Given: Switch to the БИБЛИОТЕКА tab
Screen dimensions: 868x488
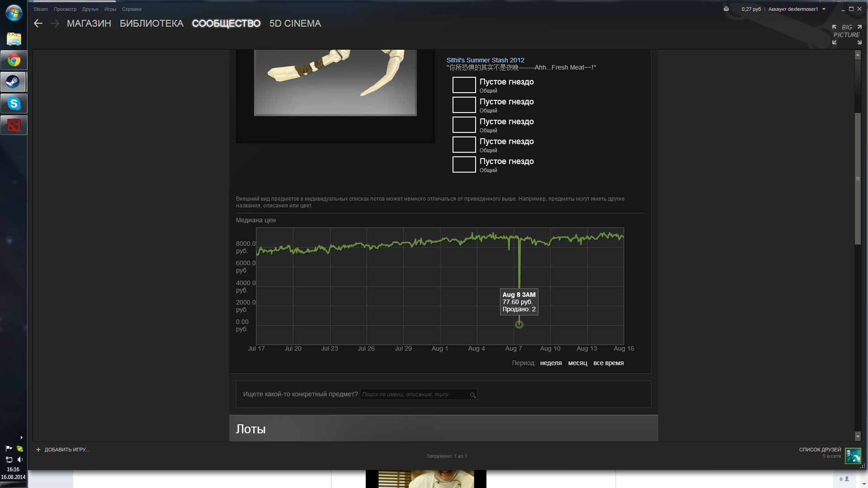Looking at the screenshot, I should pos(151,23).
